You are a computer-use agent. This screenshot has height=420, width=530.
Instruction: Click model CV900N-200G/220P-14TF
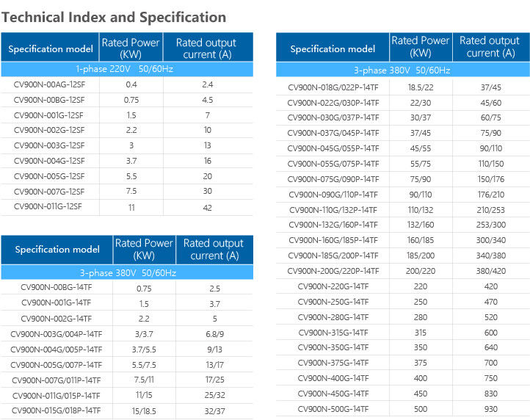(x=333, y=270)
